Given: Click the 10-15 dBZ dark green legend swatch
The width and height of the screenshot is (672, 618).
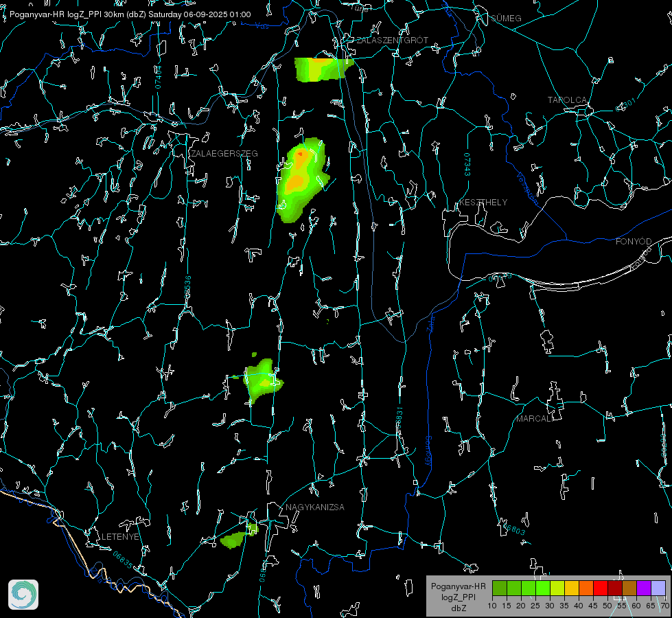Looking at the screenshot, I should click(x=500, y=588).
